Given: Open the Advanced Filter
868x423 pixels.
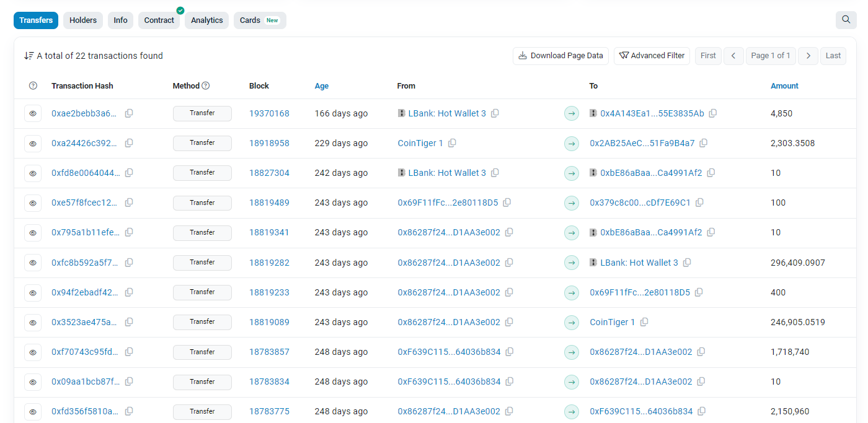Looking at the screenshot, I should coord(652,56).
